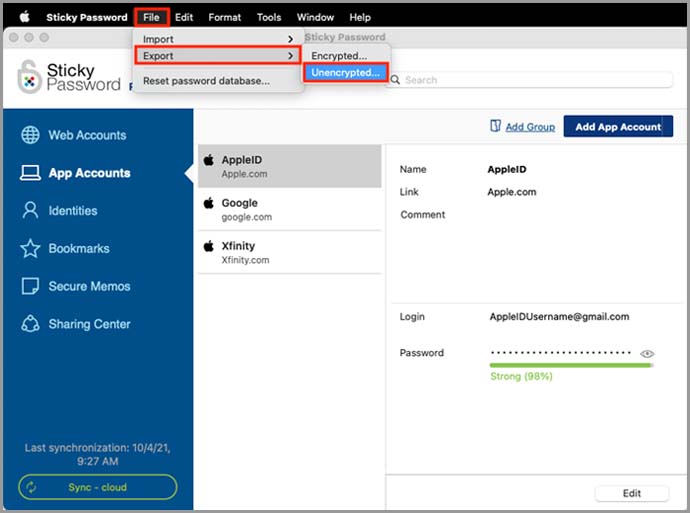This screenshot has height=513, width=690.
Task: Click the password strength bar
Action: pyautogui.click(x=571, y=365)
